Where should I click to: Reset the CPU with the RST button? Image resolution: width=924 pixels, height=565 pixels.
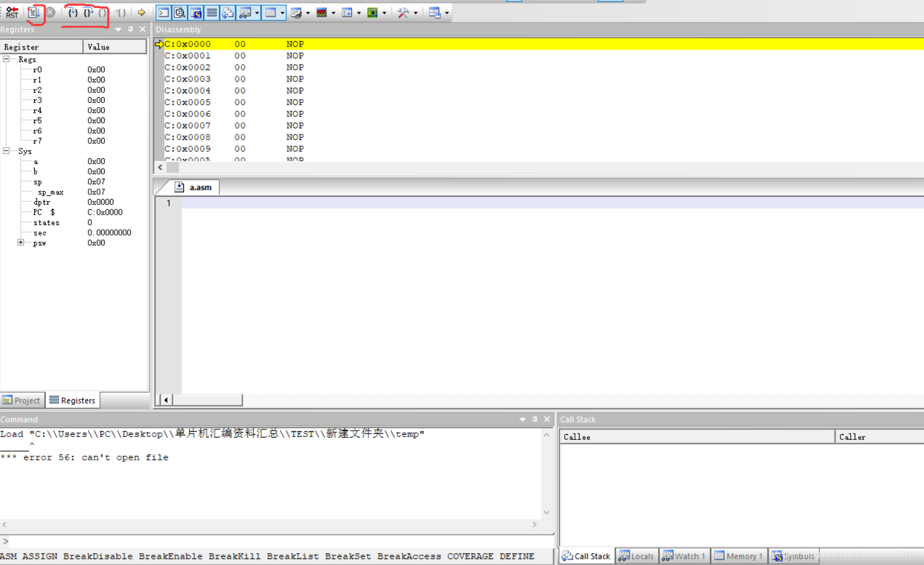[12, 12]
